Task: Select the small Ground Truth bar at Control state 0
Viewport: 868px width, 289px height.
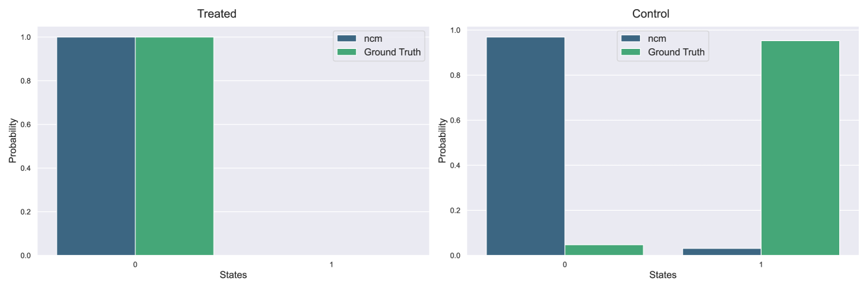Action: [x=604, y=250]
